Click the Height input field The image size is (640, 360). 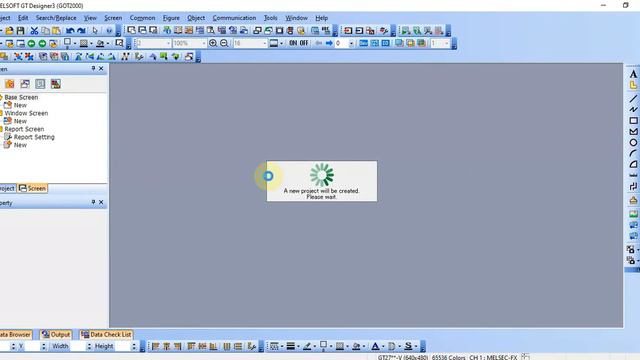122,347
